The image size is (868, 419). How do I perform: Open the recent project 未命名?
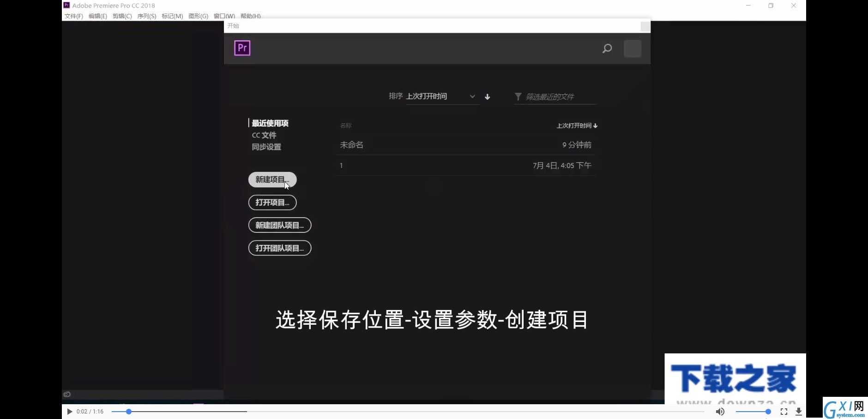465,145
